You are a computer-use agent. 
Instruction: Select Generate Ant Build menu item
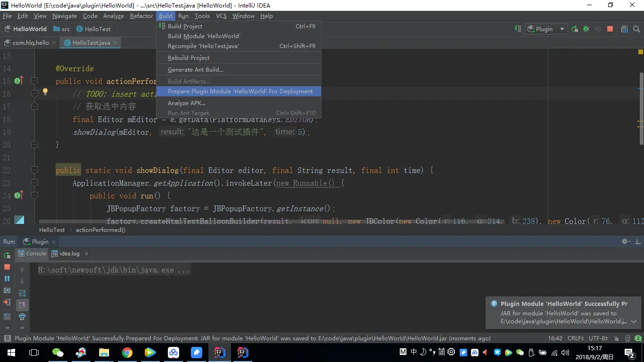(239, 70)
